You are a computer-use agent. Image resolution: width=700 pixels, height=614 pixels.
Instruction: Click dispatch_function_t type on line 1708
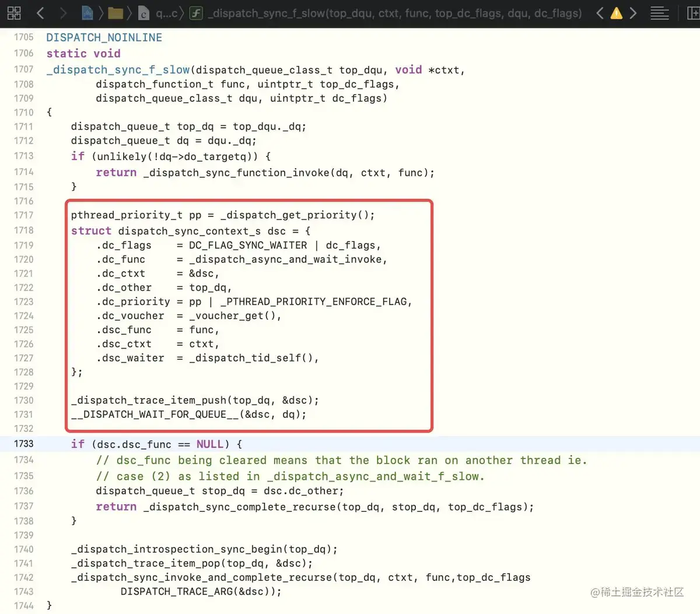(155, 84)
